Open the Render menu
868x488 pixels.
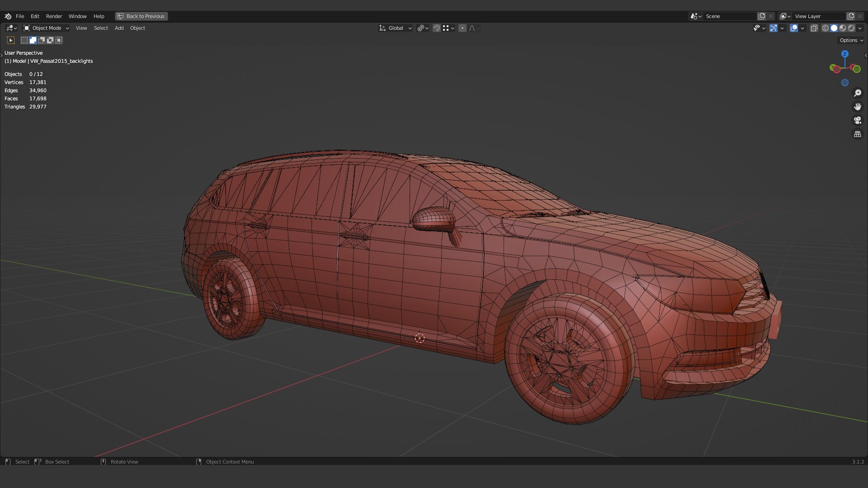click(54, 16)
